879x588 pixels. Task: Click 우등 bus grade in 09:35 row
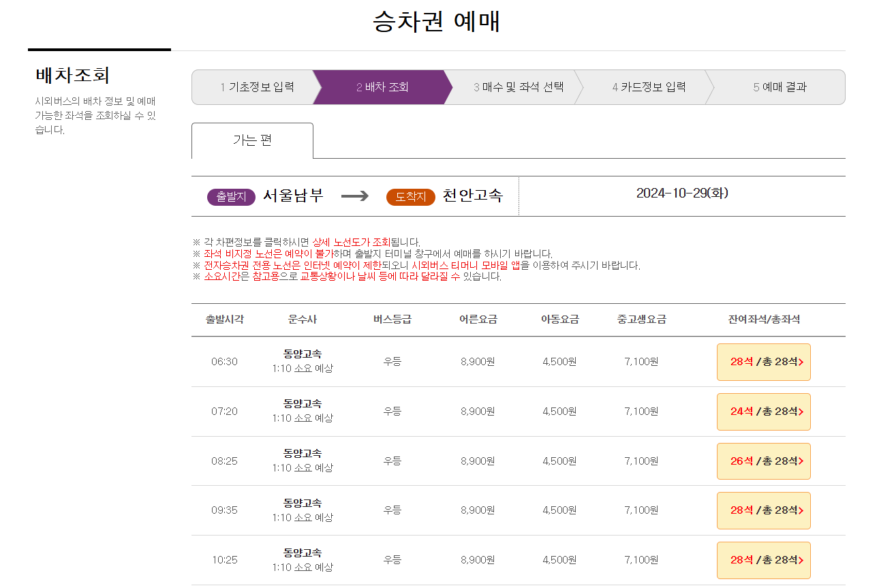point(392,510)
